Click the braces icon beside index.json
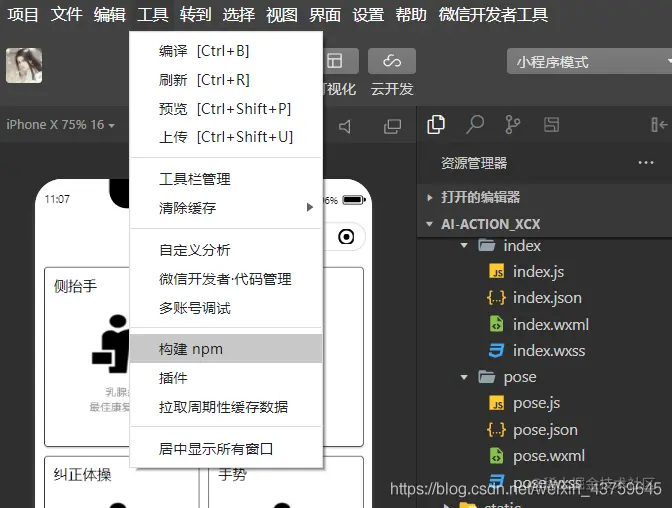This screenshot has width=672, height=508. (x=496, y=298)
